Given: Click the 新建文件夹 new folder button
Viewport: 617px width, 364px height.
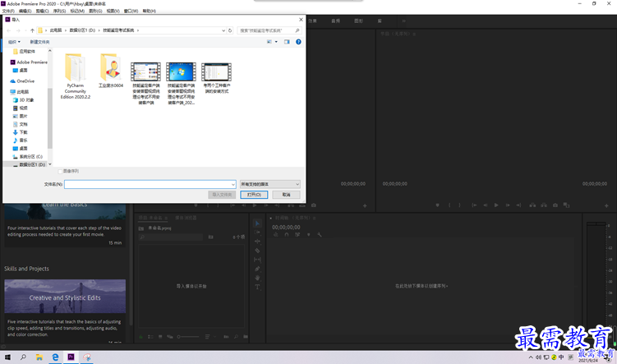Looking at the screenshot, I should click(39, 42).
